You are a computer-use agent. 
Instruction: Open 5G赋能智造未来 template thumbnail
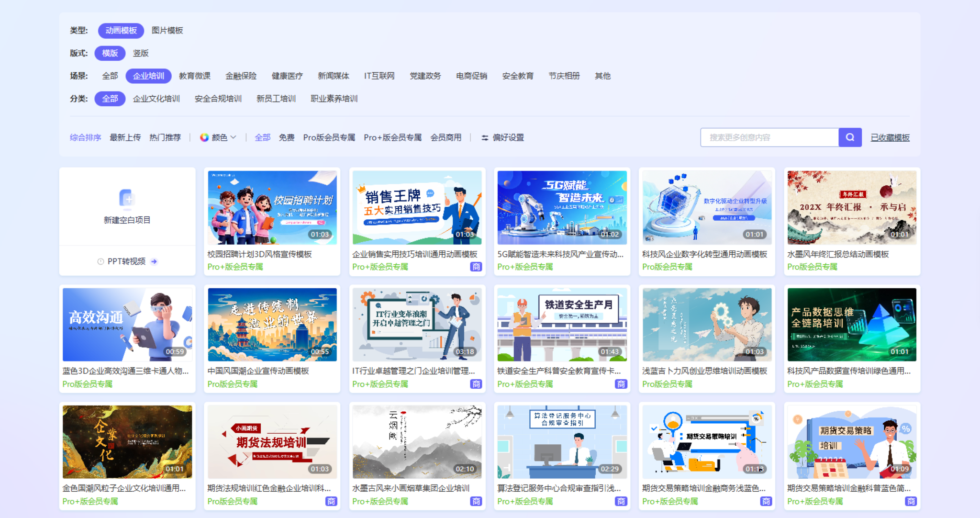click(562, 207)
